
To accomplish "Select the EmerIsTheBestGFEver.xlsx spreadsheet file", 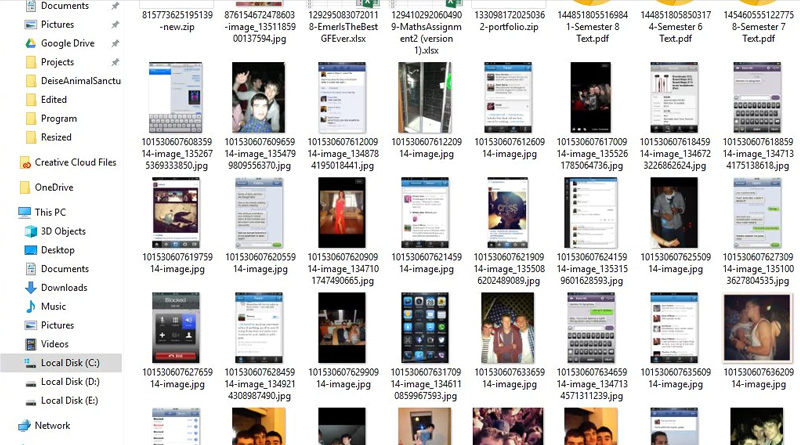I will click(x=343, y=27).
